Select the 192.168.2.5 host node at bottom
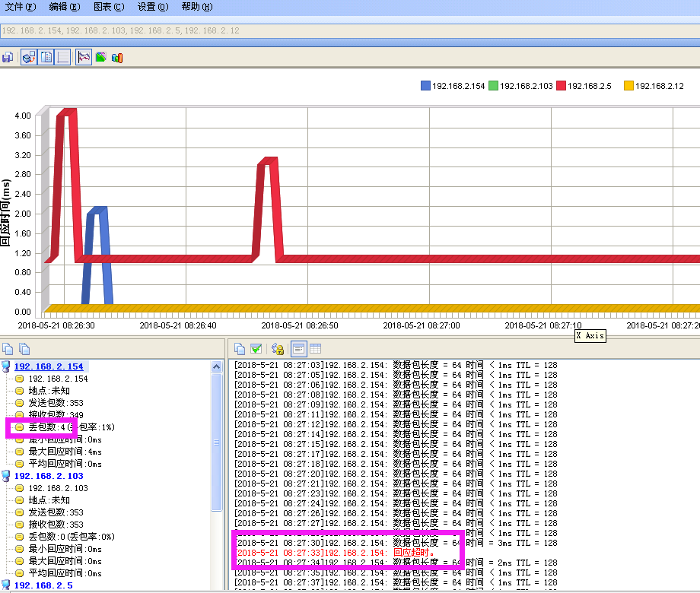 click(43, 585)
